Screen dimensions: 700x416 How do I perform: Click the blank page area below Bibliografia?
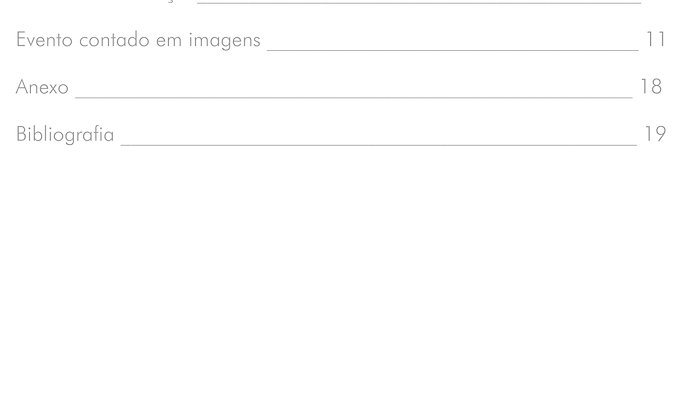click(x=350, y=281)
